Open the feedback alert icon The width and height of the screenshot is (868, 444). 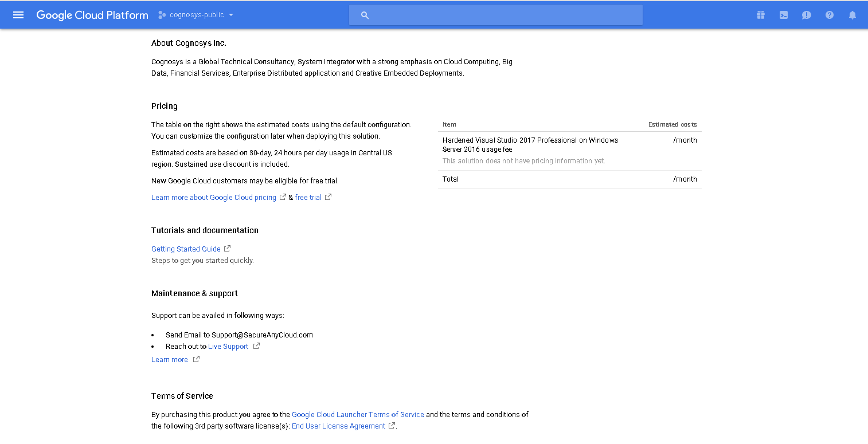pos(807,15)
